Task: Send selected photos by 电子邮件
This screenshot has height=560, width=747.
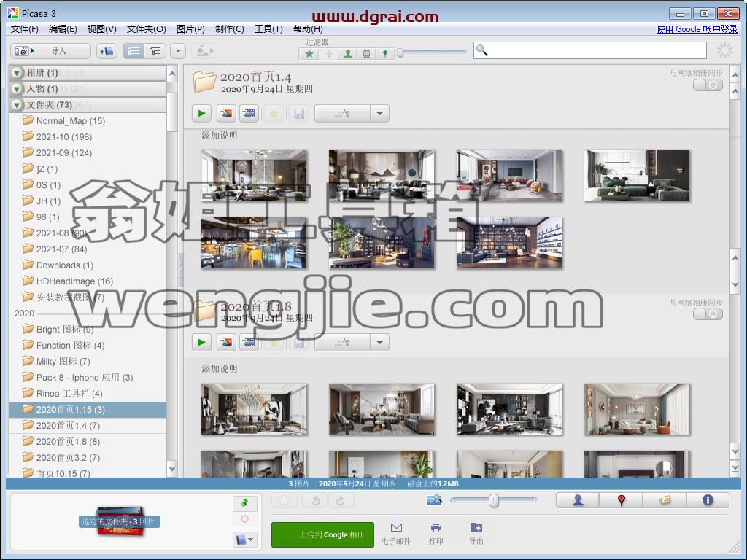Action: click(396, 534)
